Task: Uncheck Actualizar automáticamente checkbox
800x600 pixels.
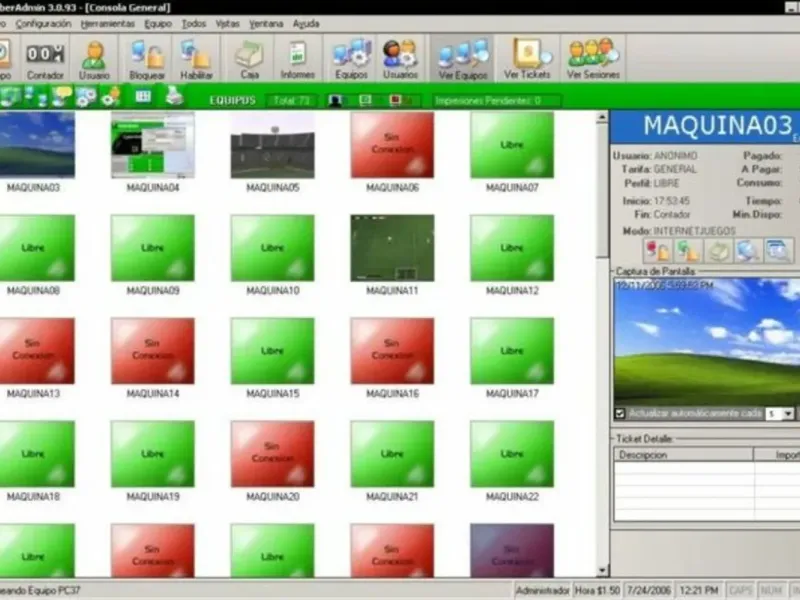Action: [620, 413]
